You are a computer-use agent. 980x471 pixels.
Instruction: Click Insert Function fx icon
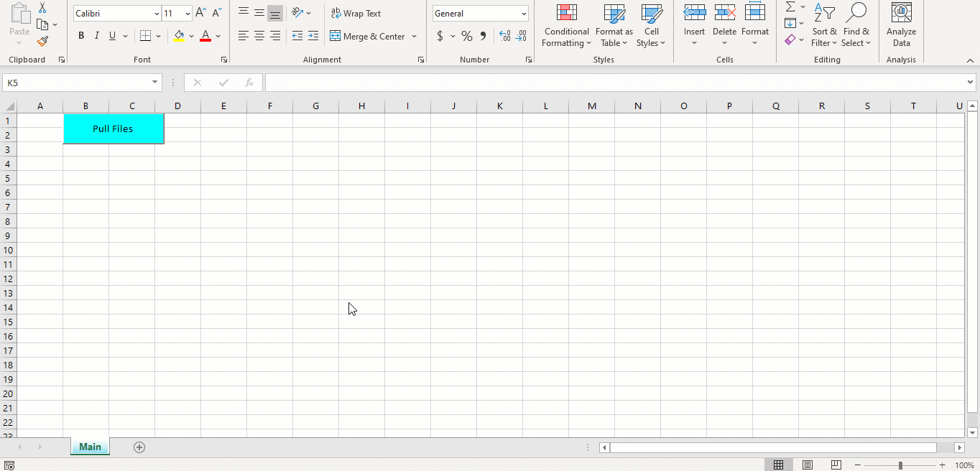(x=249, y=83)
